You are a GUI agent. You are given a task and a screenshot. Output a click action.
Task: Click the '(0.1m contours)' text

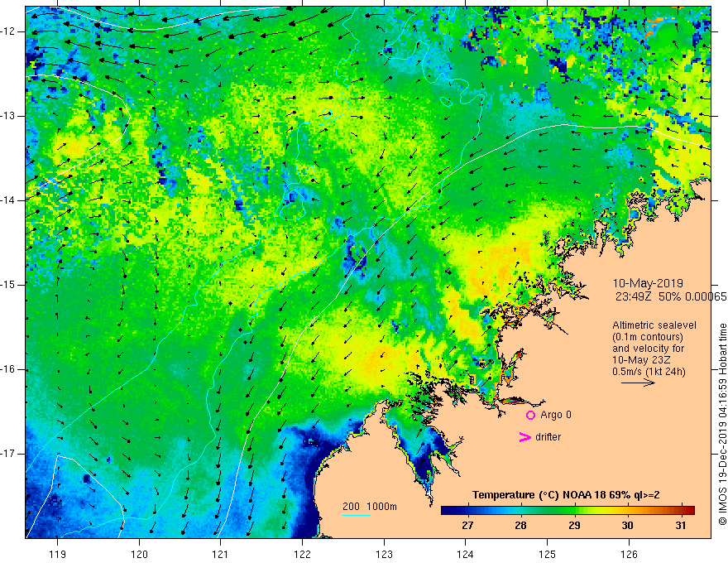pos(647,337)
